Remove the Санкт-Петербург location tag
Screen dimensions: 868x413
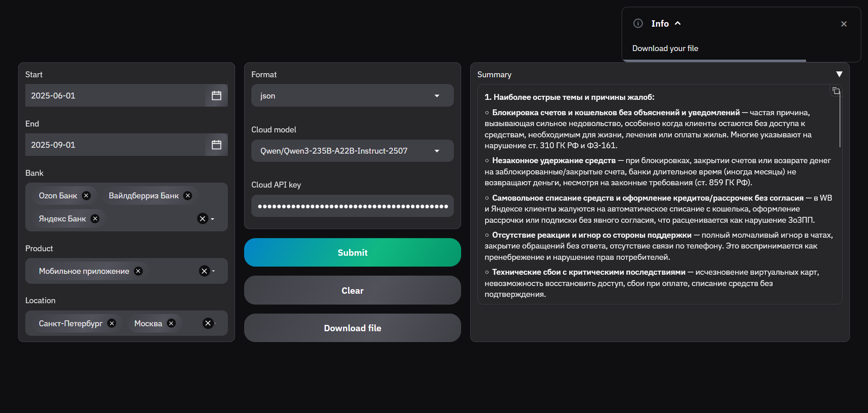coord(112,324)
